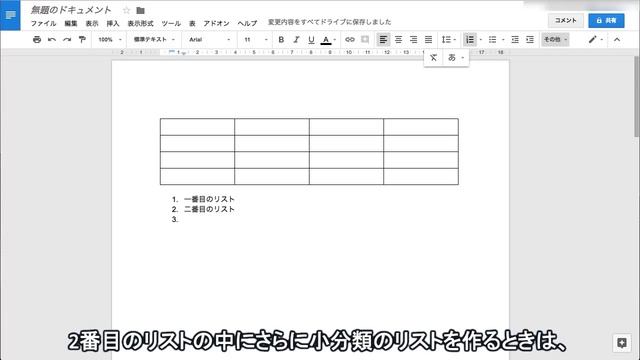The width and height of the screenshot is (640, 360).
Task: Toggle the numbered list
Action: tap(470, 40)
